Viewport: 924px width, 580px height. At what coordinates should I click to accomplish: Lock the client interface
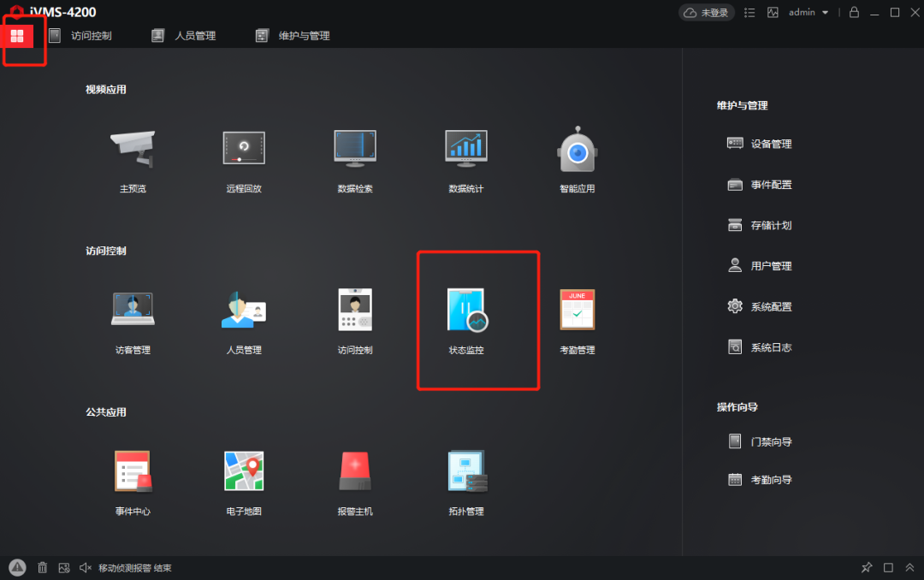[854, 12]
